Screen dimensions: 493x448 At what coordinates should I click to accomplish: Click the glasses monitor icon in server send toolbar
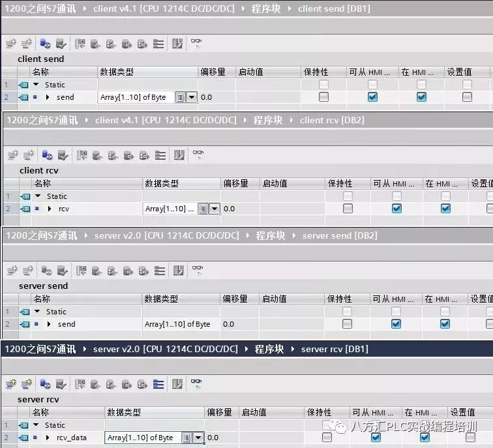tap(196, 271)
